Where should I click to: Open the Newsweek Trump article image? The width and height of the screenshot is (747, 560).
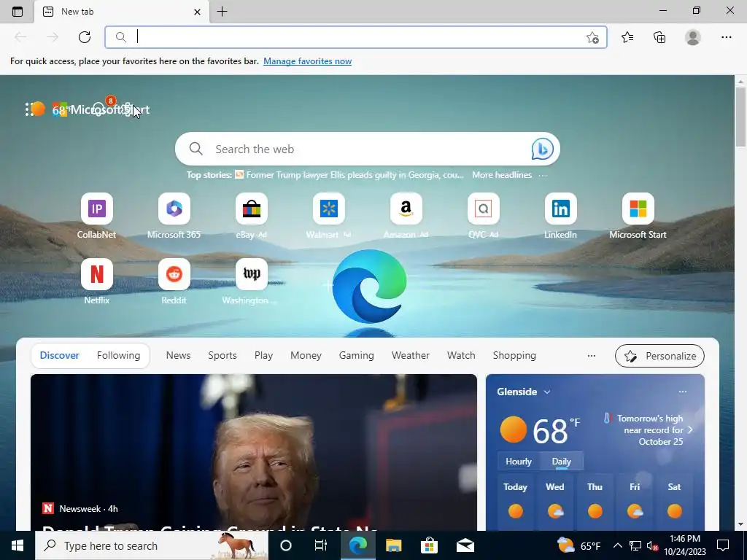(253, 452)
